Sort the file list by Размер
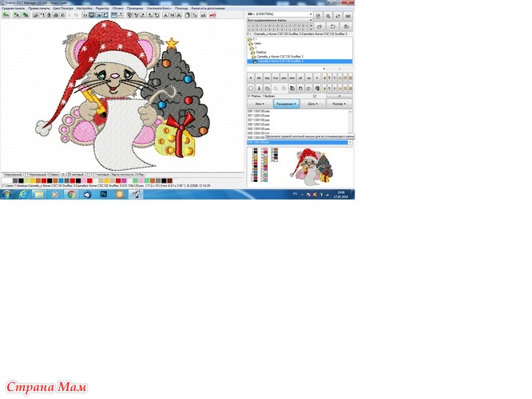 point(339,104)
